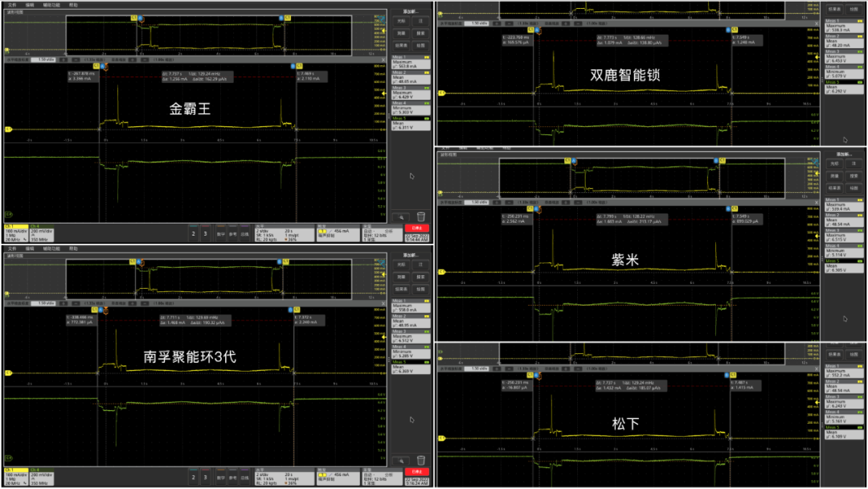Select Ch 4 badge in 金霸王 window
This screenshot has width=868, height=489.
(x=42, y=233)
